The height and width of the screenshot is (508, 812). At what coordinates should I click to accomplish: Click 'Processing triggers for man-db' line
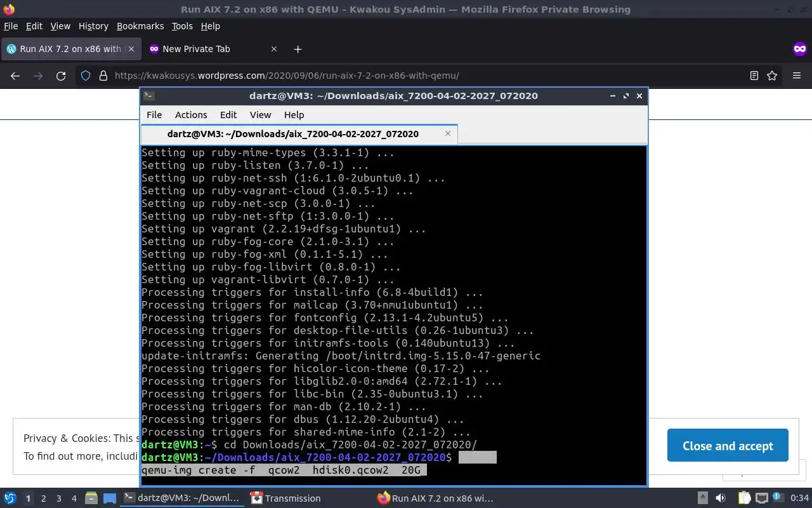[x=284, y=406]
